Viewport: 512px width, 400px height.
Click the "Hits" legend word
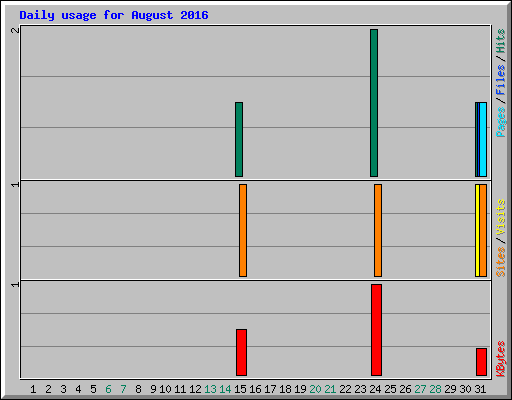pos(501,41)
